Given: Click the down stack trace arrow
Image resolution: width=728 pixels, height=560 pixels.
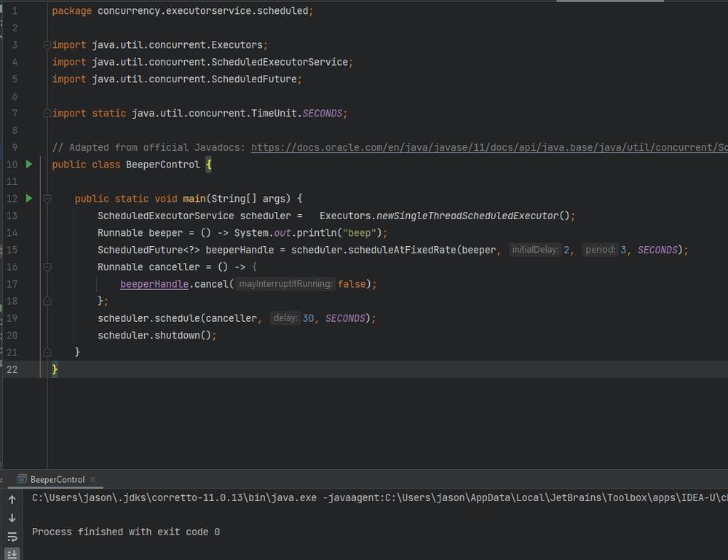Looking at the screenshot, I should [12, 518].
